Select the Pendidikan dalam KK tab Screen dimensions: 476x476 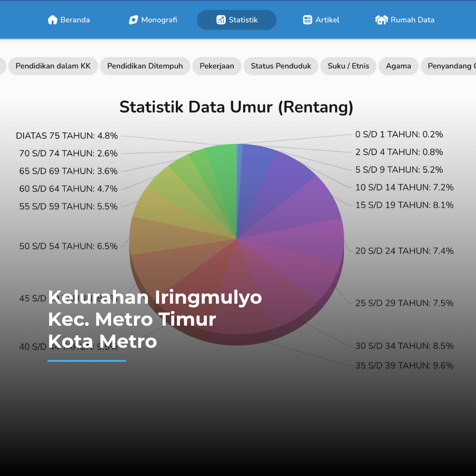point(53,66)
